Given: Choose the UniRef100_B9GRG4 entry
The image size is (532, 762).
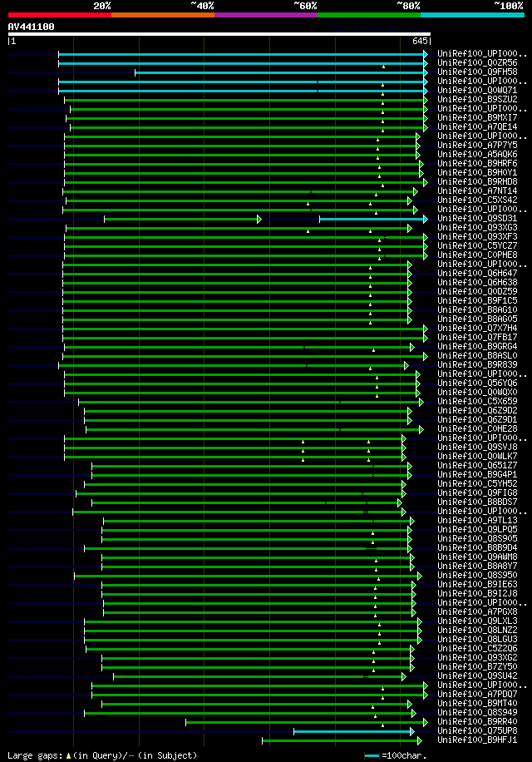Looking at the screenshot, I should pyautogui.click(x=477, y=347).
